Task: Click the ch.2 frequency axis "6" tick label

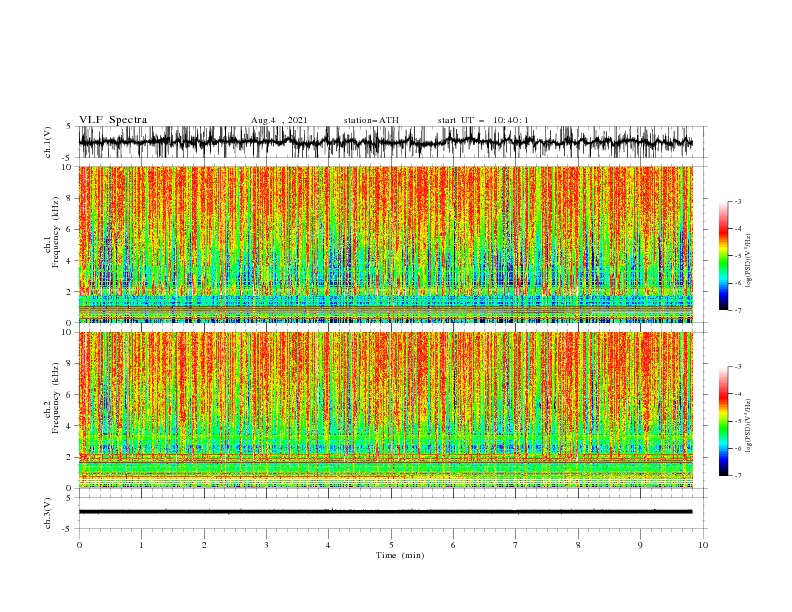Action: pos(71,395)
